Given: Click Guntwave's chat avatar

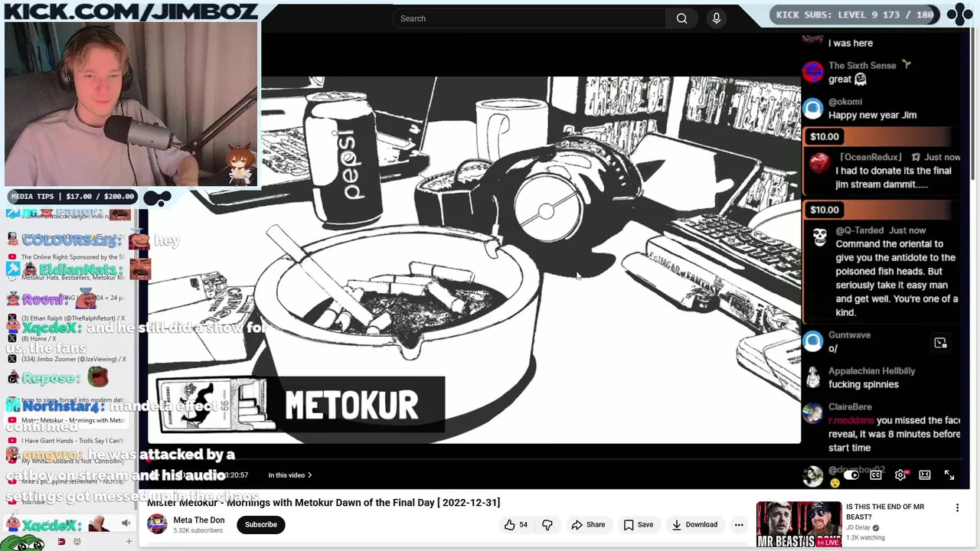Looking at the screenshot, I should point(813,341).
